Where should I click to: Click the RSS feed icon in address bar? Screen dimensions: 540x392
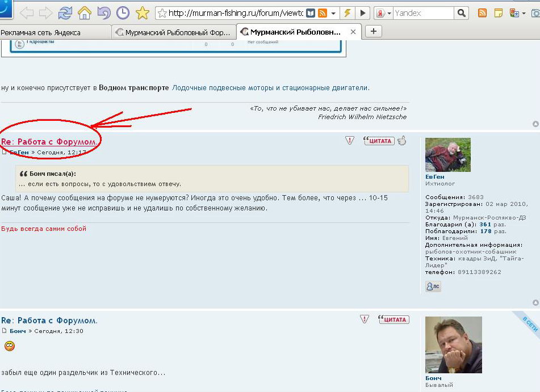(323, 13)
